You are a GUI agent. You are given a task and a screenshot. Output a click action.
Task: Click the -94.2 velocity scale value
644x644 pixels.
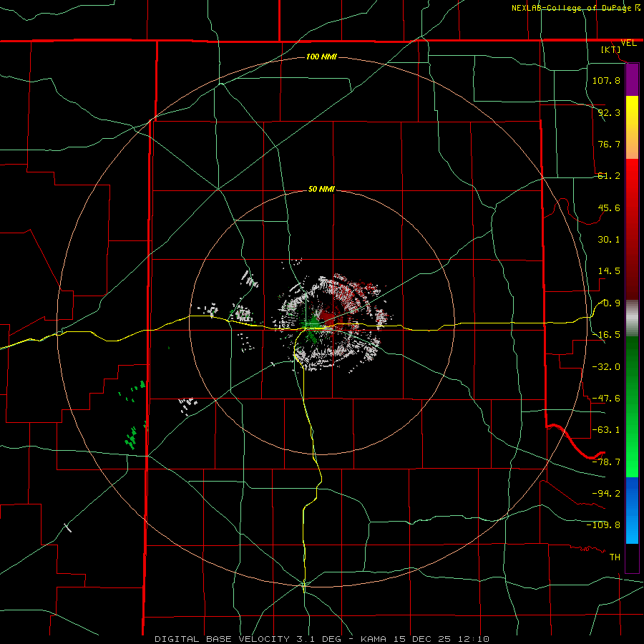[606, 493]
